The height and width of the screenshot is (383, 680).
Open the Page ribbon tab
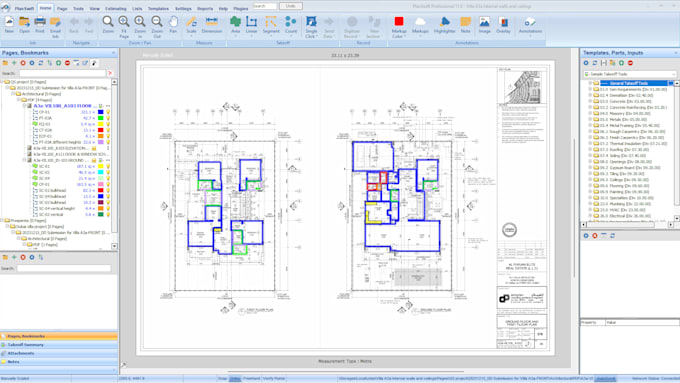coord(62,9)
